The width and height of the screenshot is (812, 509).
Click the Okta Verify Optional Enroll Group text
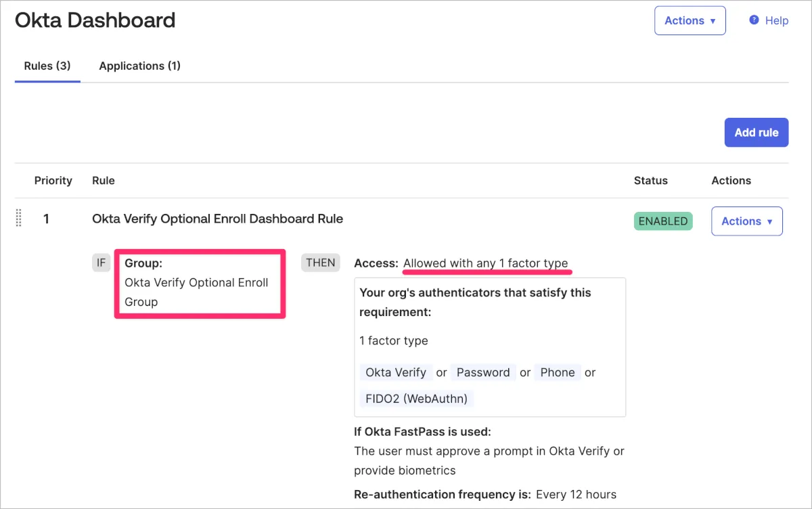(x=196, y=292)
